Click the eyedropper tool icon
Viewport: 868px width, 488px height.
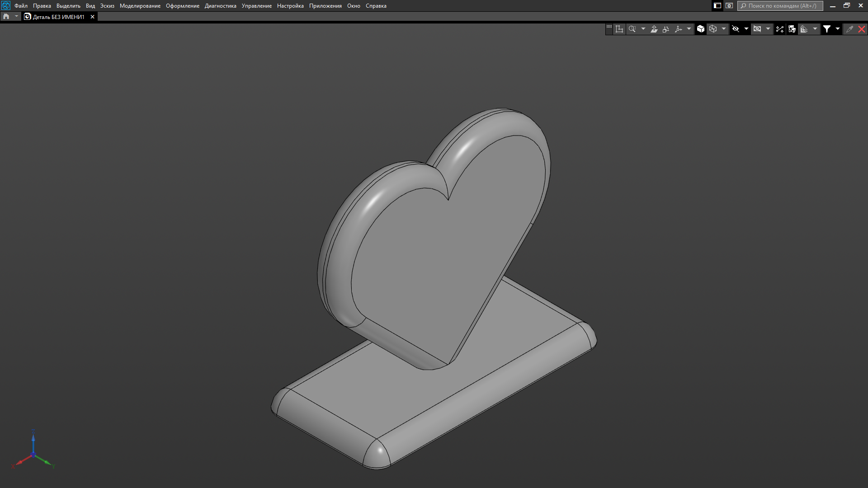point(849,29)
